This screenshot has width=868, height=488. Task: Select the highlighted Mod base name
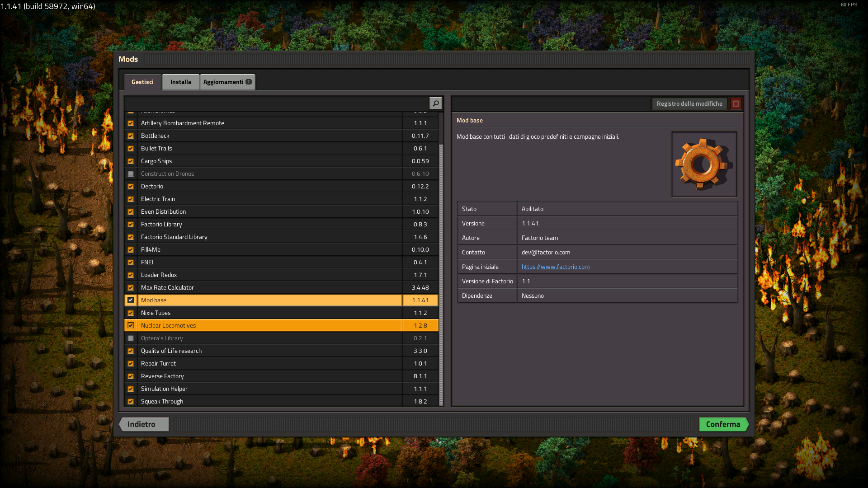point(154,300)
